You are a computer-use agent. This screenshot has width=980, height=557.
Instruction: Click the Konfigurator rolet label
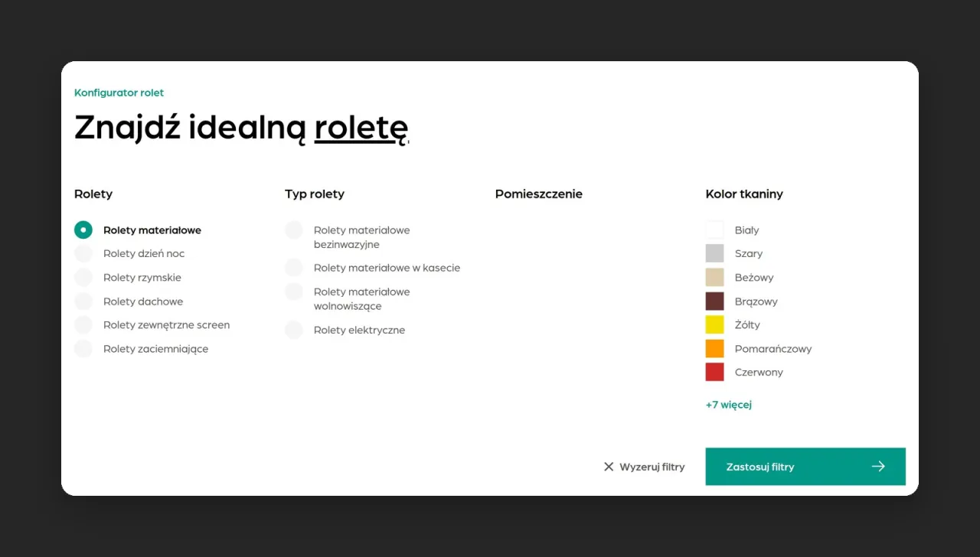pyautogui.click(x=119, y=93)
